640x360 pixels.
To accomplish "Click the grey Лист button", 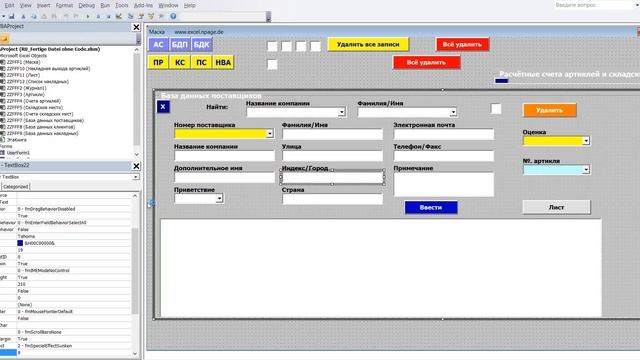I will point(556,207).
